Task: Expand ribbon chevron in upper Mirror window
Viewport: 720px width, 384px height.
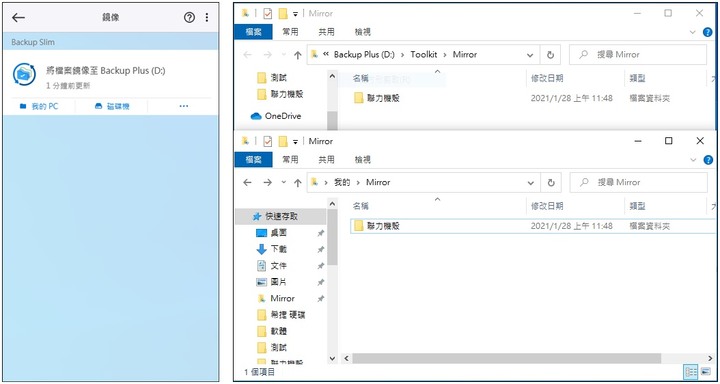Action: pos(693,32)
